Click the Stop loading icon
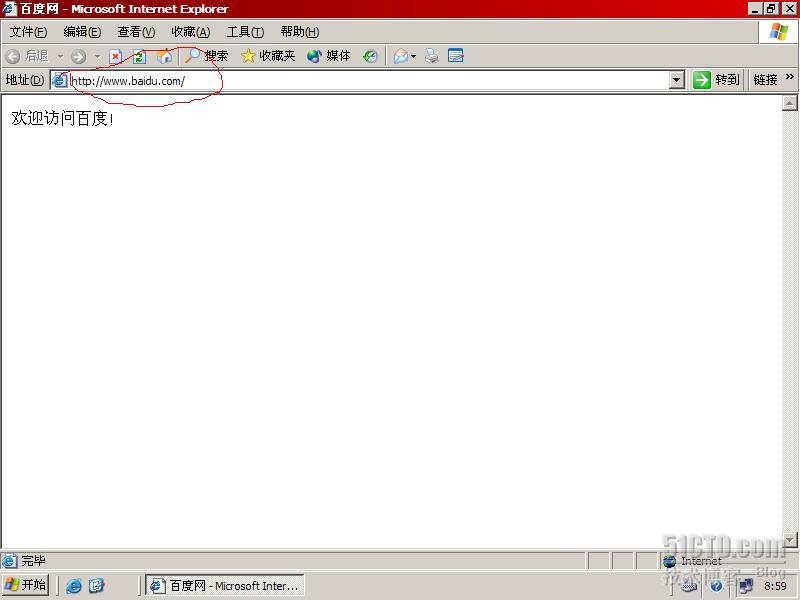 [x=116, y=56]
